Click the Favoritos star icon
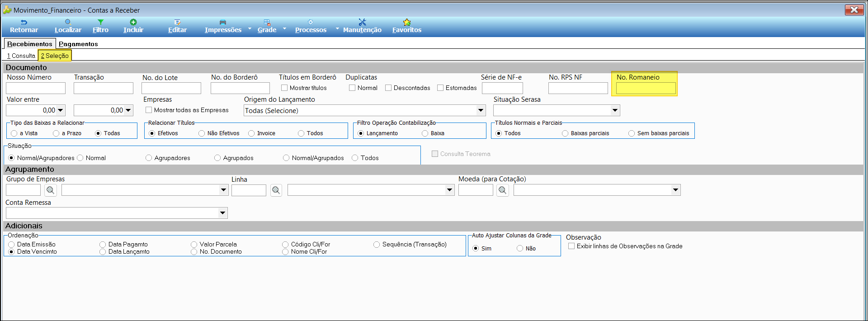Image resolution: width=868 pixels, height=321 pixels. [407, 22]
